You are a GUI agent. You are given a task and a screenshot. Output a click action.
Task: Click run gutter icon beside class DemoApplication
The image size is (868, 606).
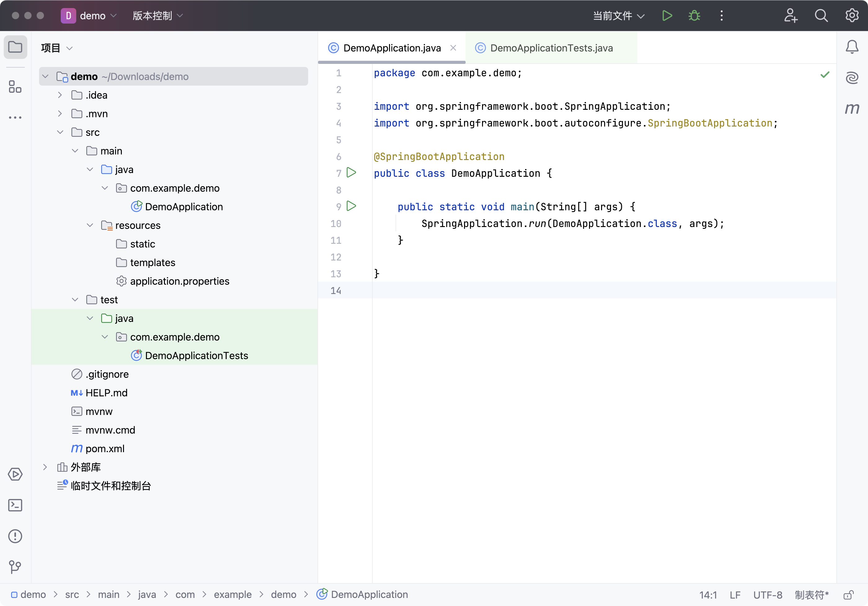[352, 173]
